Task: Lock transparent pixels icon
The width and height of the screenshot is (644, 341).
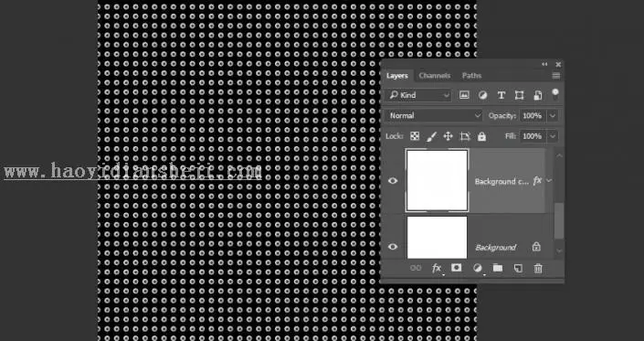Action: pyautogui.click(x=415, y=136)
